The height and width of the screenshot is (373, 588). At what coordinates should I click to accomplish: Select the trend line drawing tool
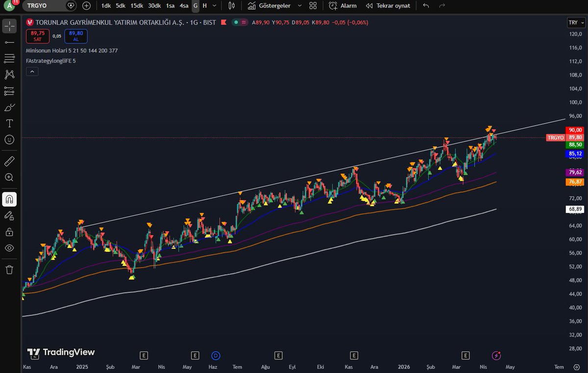9,43
